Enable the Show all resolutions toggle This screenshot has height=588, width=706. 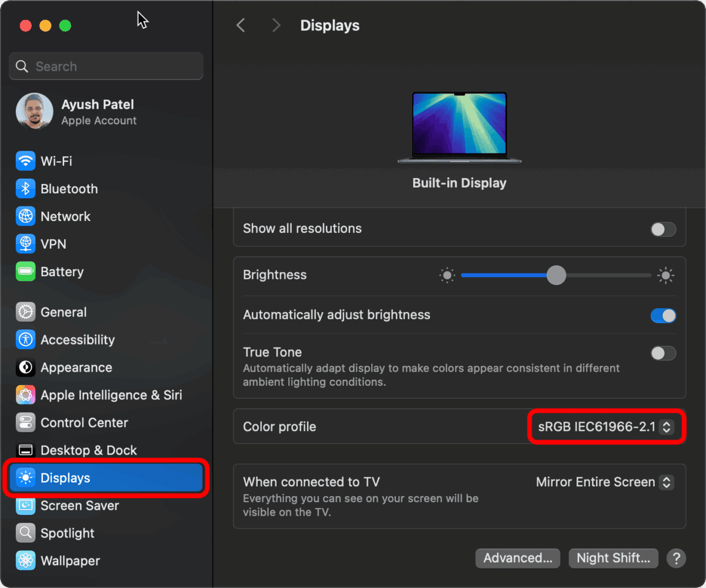pos(663,229)
